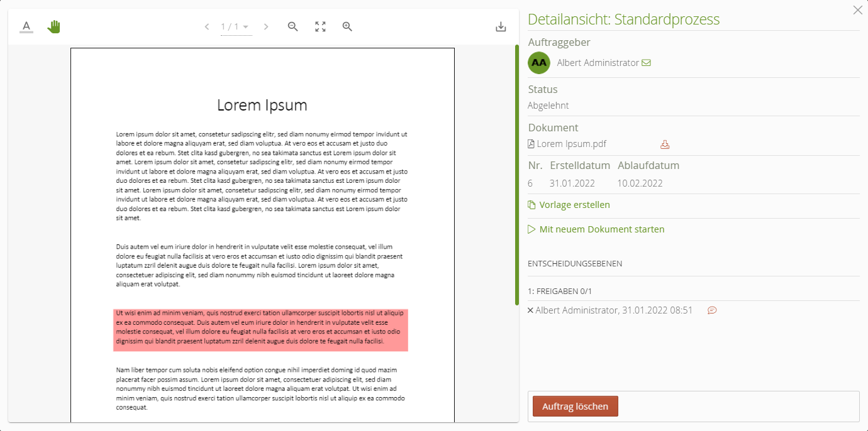
Task: Start Mit neuem Dokument starten
Action: click(601, 229)
